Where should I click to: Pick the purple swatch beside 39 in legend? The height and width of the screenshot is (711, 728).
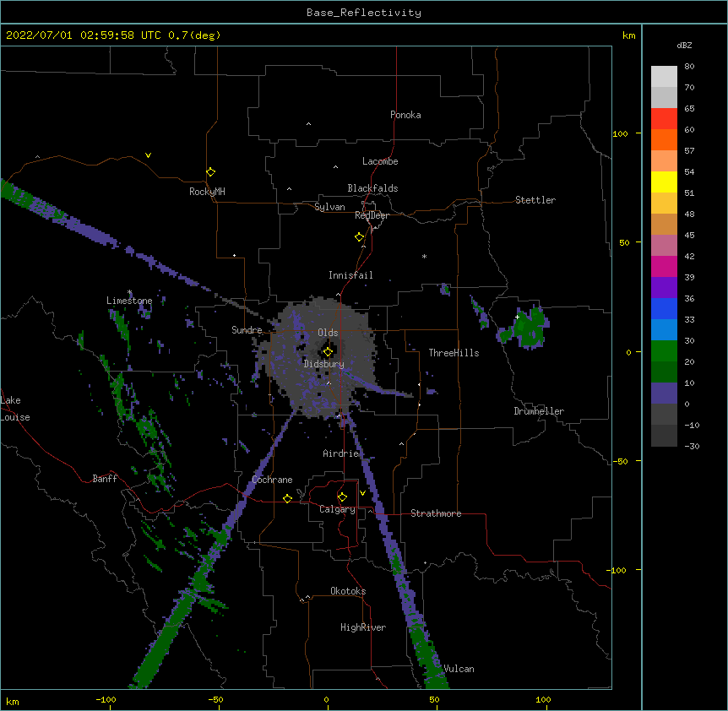click(664, 287)
